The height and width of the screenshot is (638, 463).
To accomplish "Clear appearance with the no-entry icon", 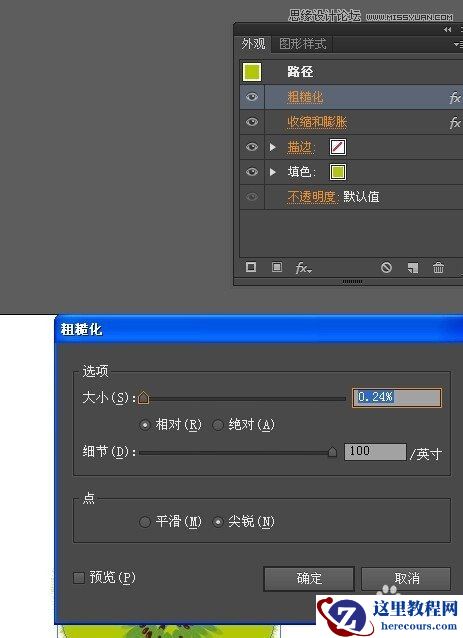I will click(x=386, y=267).
